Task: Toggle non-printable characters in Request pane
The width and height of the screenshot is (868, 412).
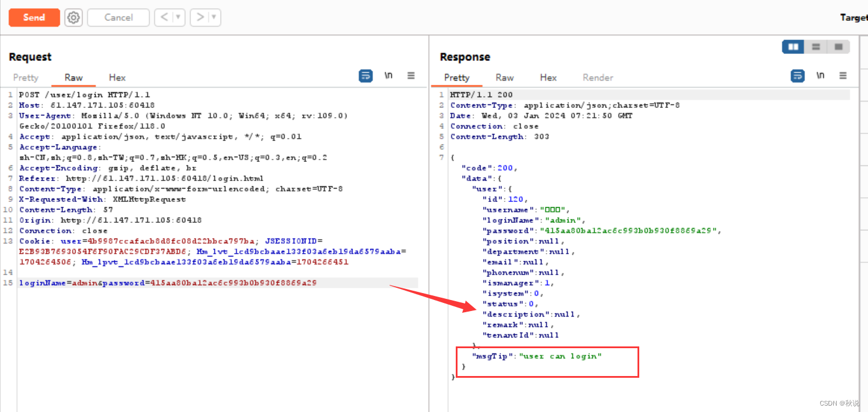Action: [388, 75]
